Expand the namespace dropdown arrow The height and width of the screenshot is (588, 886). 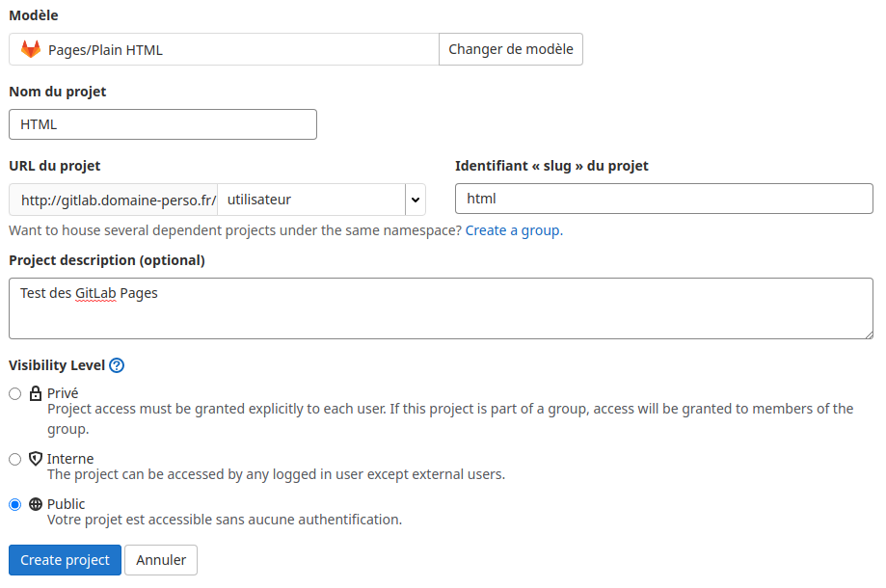pyautogui.click(x=416, y=200)
